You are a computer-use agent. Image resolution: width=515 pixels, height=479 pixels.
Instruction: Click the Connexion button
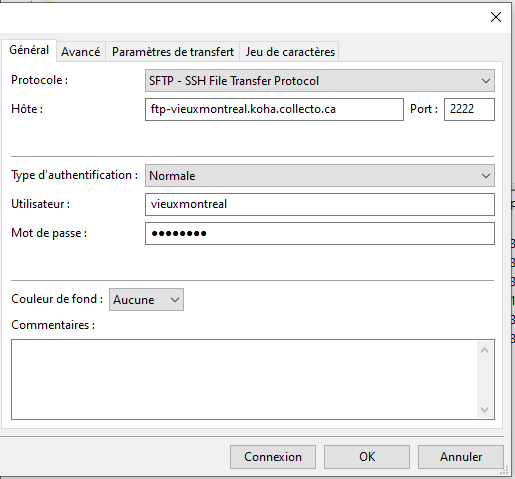coord(273,457)
